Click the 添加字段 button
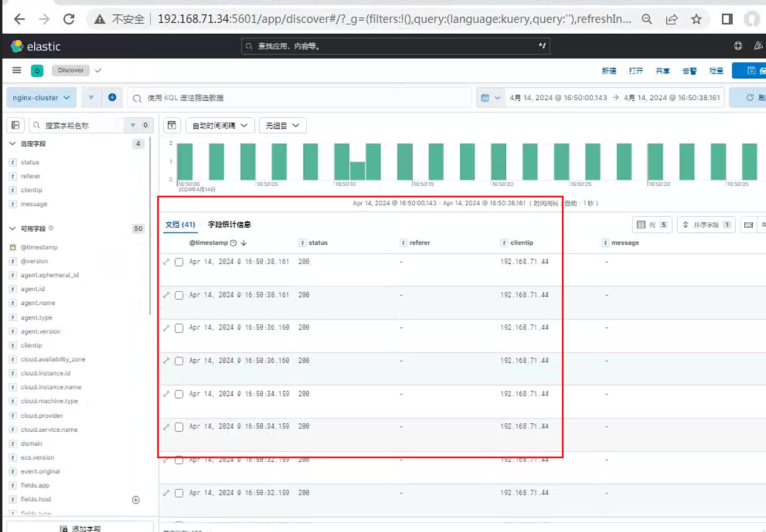The height and width of the screenshot is (532, 766). coord(80,527)
